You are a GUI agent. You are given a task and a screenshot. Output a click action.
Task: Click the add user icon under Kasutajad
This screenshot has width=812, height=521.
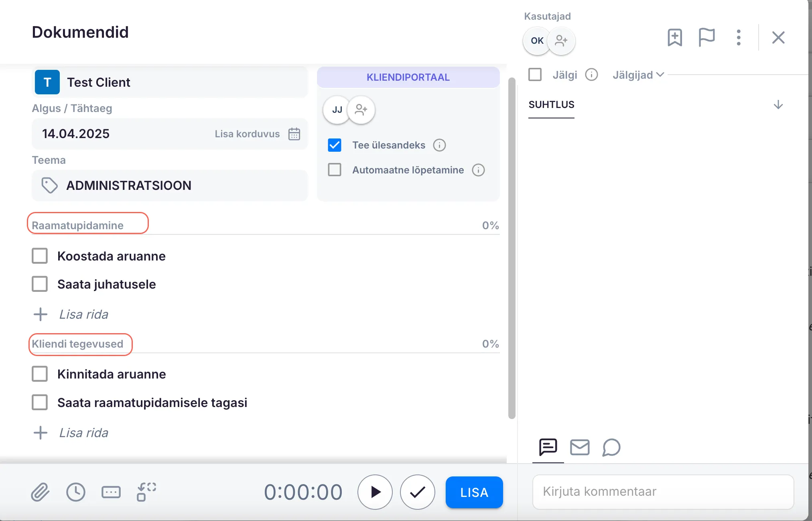tap(561, 41)
